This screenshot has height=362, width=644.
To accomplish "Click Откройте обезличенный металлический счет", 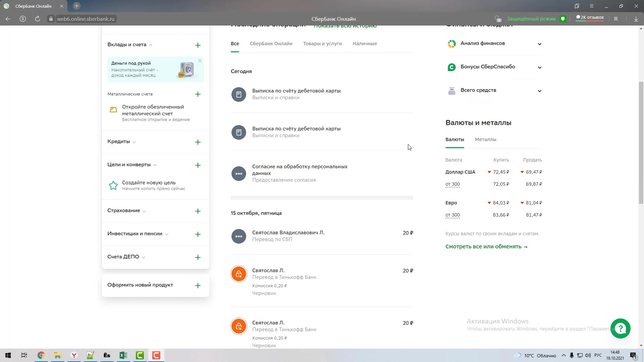I will [x=153, y=110].
